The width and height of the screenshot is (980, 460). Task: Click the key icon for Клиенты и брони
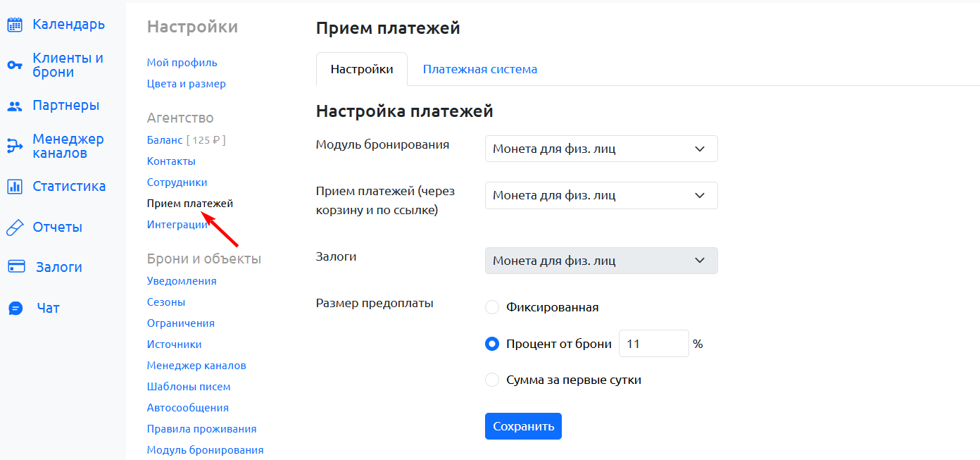[x=15, y=66]
